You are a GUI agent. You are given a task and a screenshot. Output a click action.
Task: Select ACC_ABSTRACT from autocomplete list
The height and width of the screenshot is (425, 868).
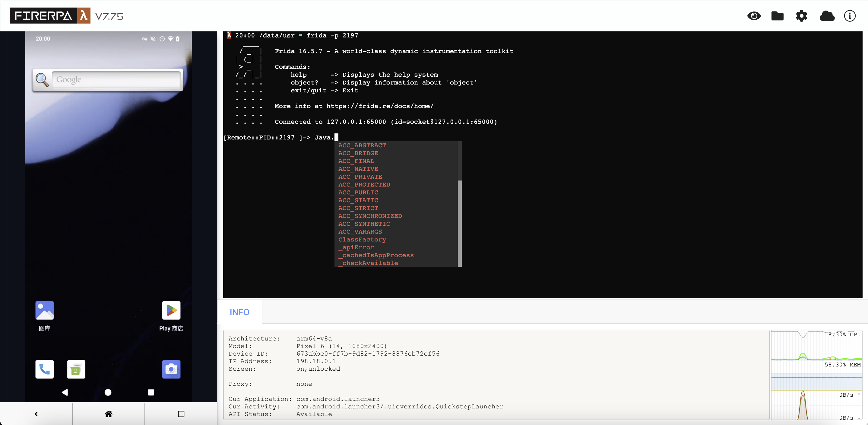click(x=362, y=145)
